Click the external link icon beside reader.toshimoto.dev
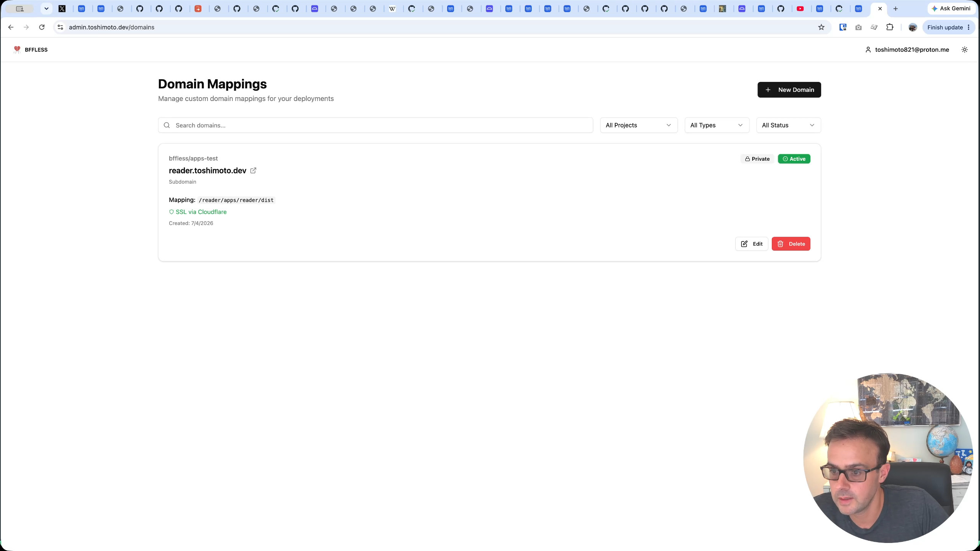 click(x=253, y=171)
